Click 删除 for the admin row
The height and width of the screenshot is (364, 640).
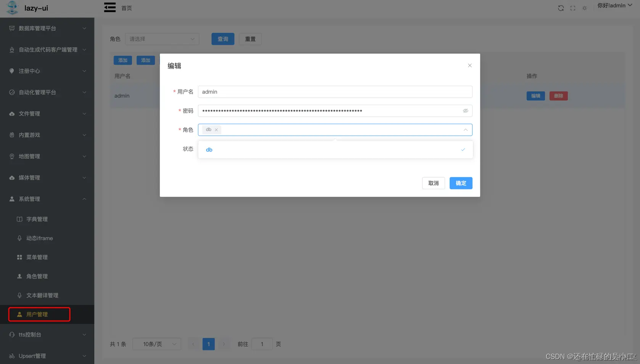pyautogui.click(x=558, y=96)
